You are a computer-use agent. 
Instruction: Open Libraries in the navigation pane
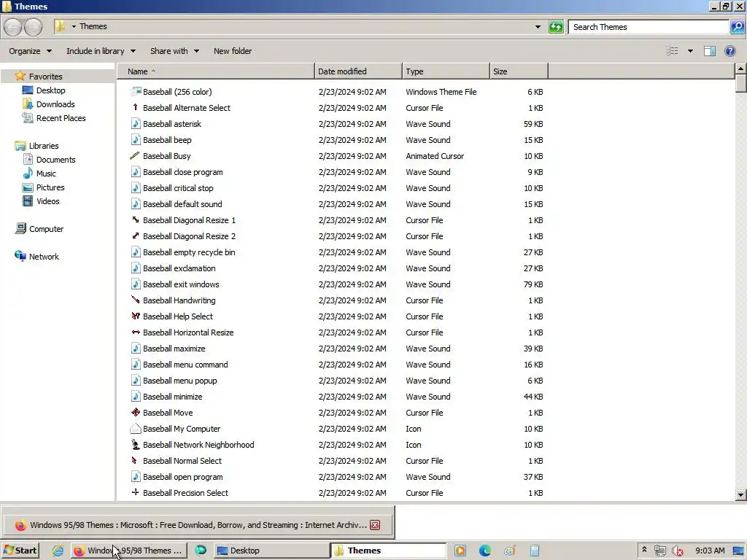(x=43, y=146)
